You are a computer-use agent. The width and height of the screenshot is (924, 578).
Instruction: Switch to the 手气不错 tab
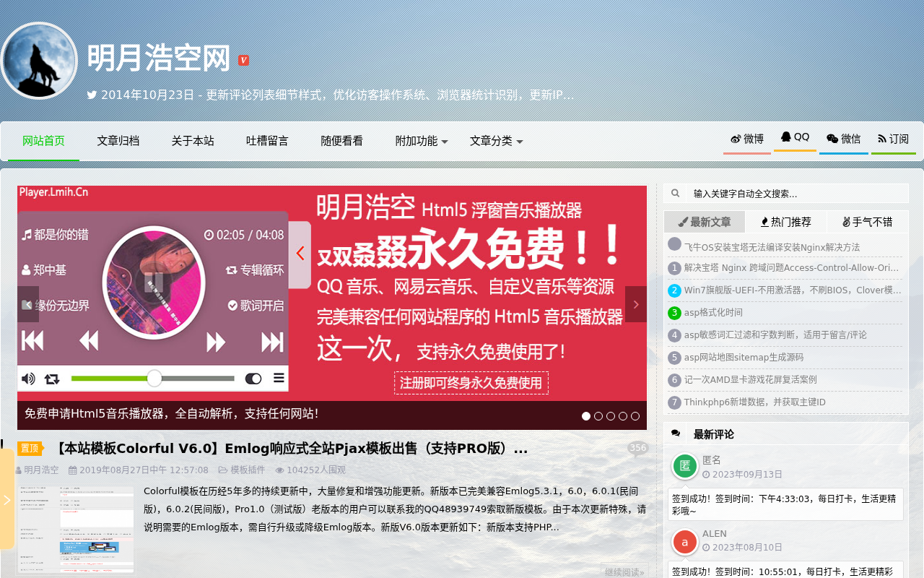click(868, 222)
